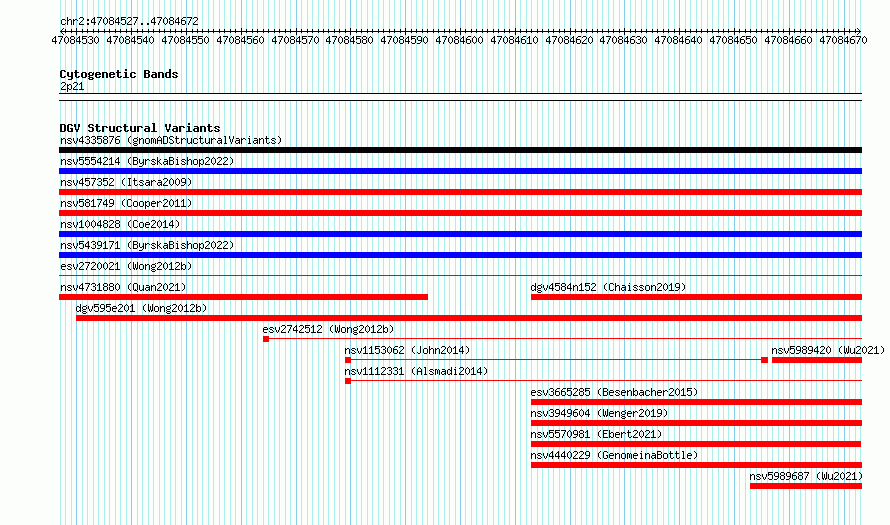Viewport: 890px width, 525px height.
Task: Select nsv5989420 (Wu2021) variant label
Action: coord(828,350)
